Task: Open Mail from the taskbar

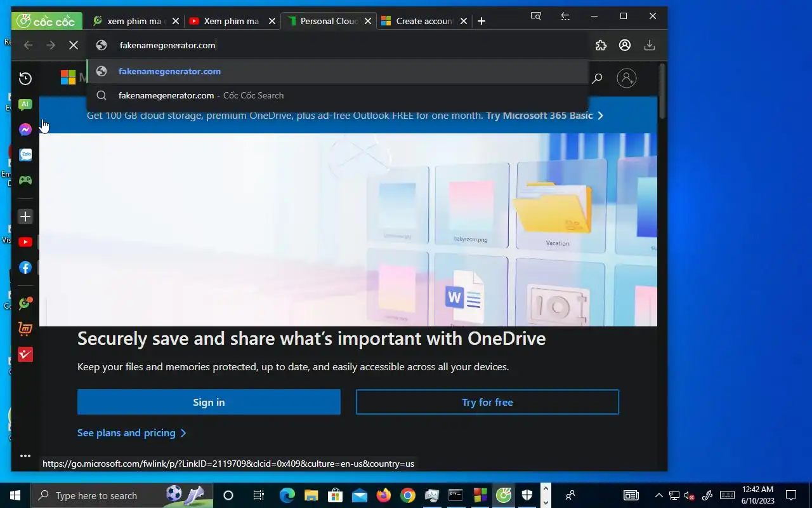Action: (x=360, y=495)
